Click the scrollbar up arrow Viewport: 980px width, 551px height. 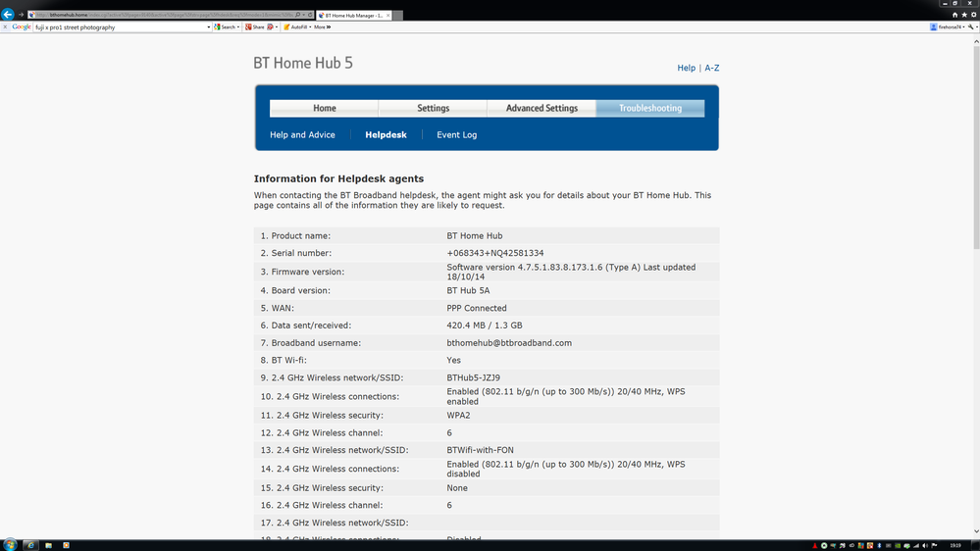point(976,41)
